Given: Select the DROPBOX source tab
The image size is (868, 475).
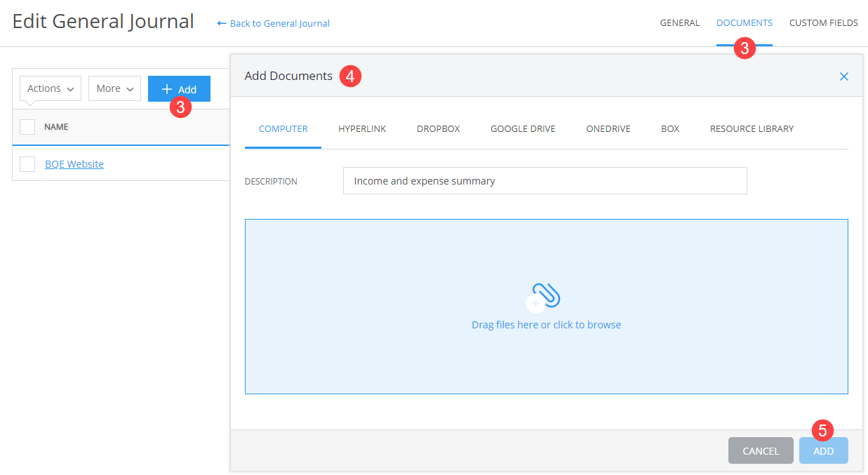Looking at the screenshot, I should tap(438, 128).
